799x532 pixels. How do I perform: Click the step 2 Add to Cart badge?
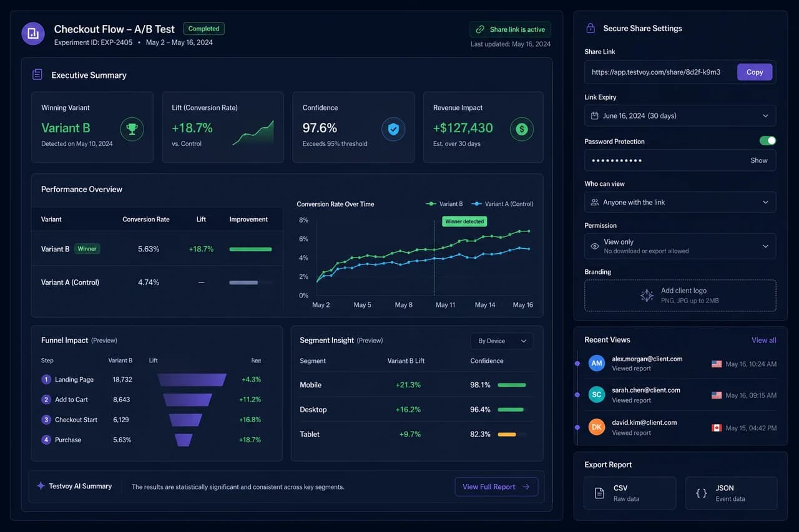[x=46, y=399]
